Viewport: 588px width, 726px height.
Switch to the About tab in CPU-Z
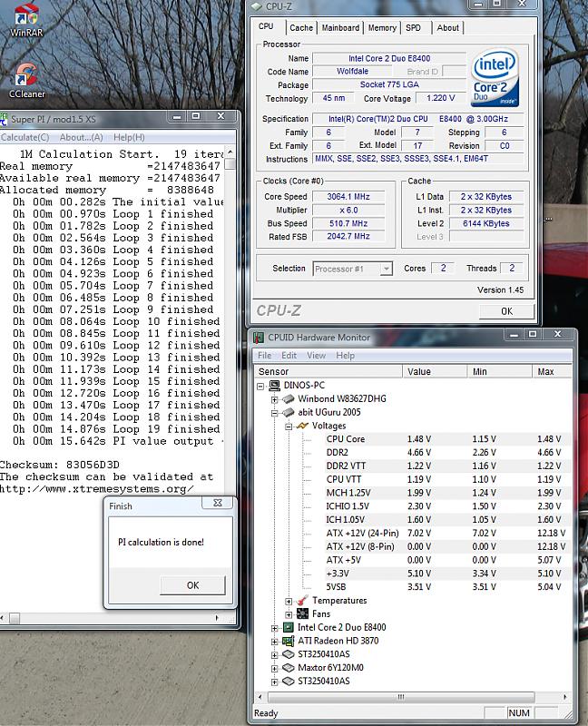[447, 28]
